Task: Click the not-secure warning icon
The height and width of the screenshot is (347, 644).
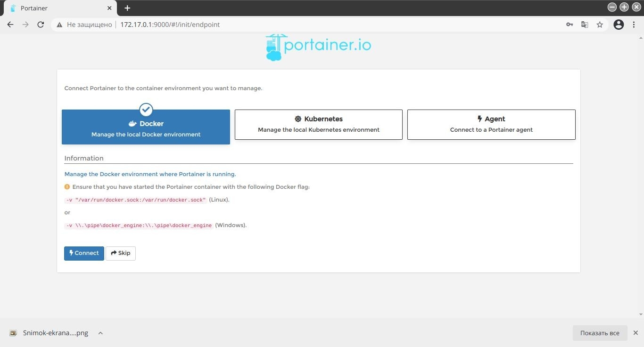Action: tap(59, 25)
